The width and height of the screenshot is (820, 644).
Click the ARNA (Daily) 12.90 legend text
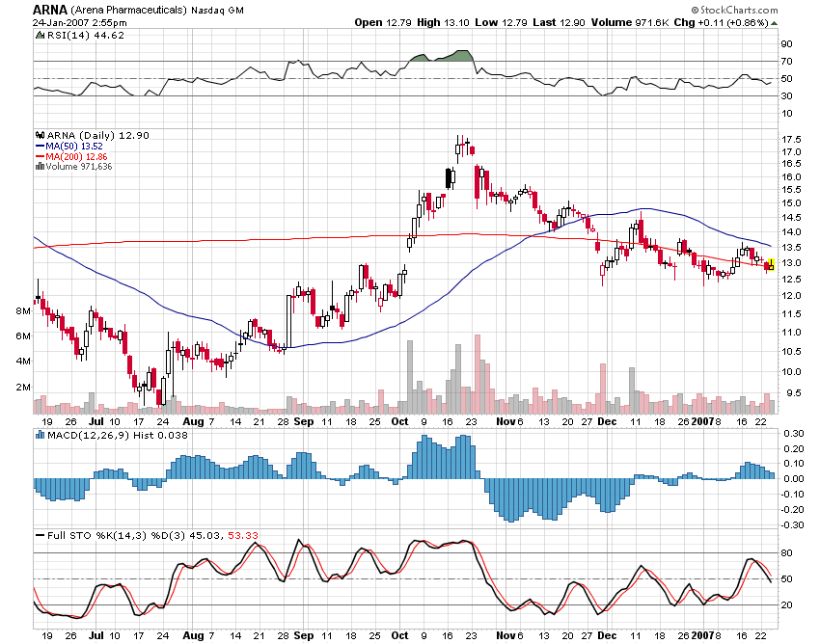pyautogui.click(x=97, y=135)
